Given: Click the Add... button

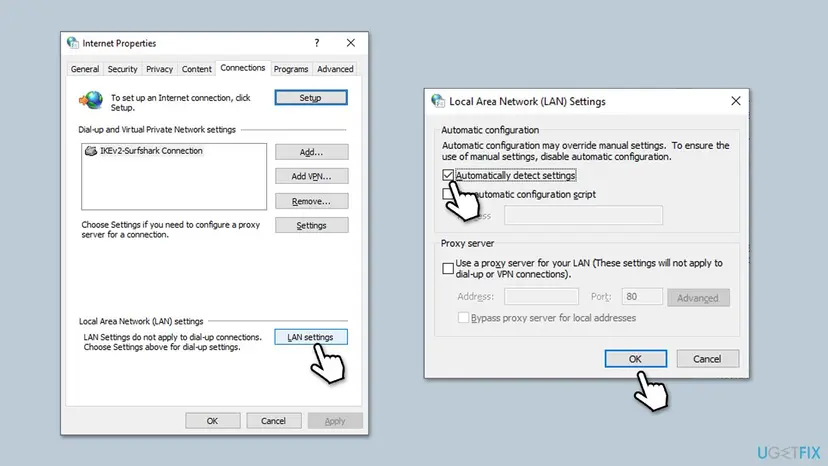Looking at the screenshot, I should tap(312, 152).
